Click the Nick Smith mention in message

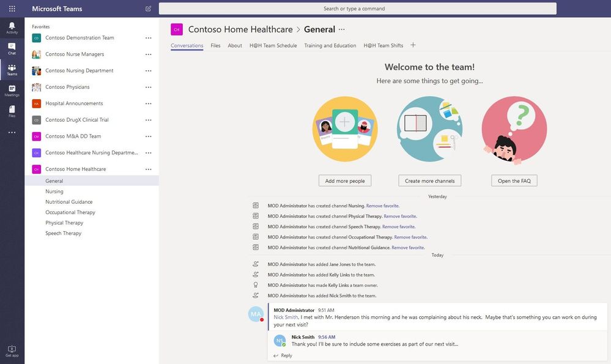286,318
